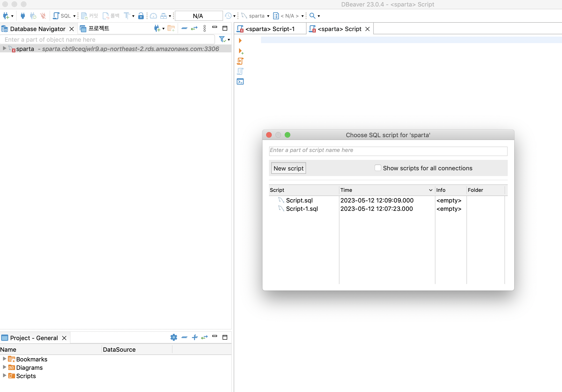Open project settings gear icon
This screenshot has height=392, width=562.
click(x=174, y=338)
